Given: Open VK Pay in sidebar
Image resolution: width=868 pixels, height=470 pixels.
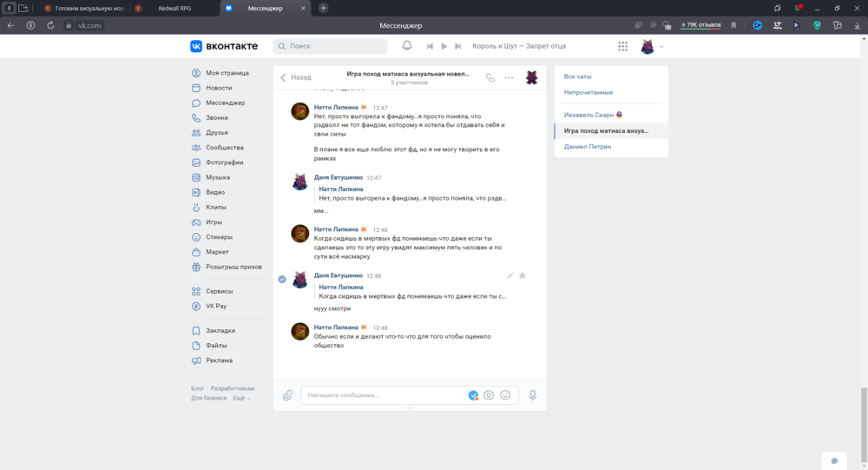Looking at the screenshot, I should point(209,307).
